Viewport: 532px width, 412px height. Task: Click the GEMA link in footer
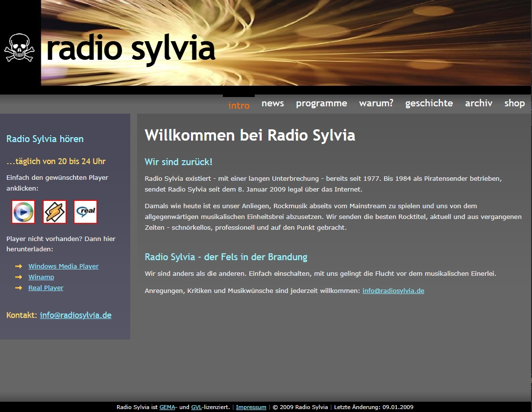[167, 407]
